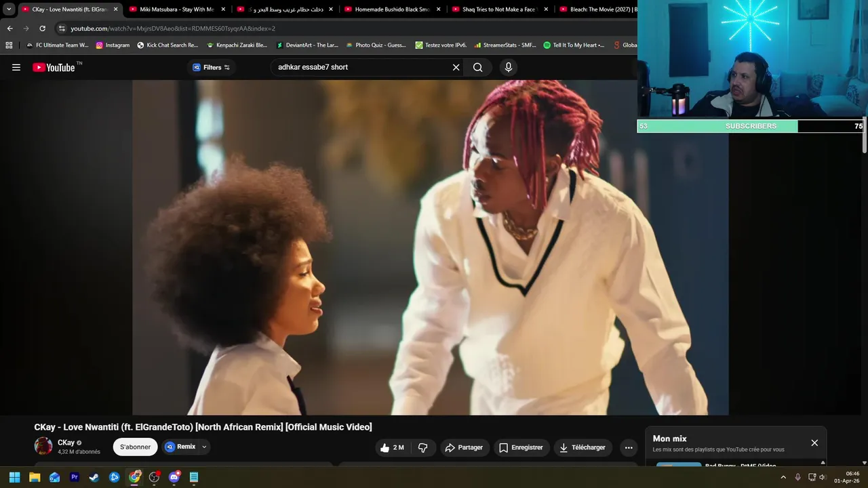
Task: Click the Partager share button
Action: pyautogui.click(x=464, y=447)
